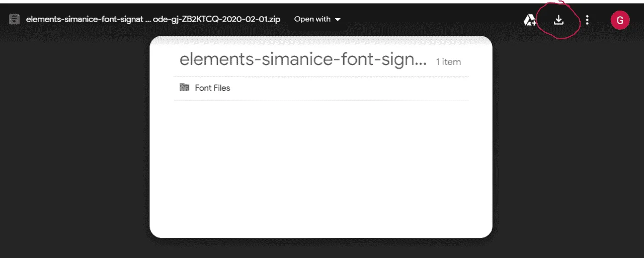Image resolution: width=644 pixels, height=258 pixels.
Task: Click the elements-simanice-font-sign... archive title
Action: (x=303, y=59)
